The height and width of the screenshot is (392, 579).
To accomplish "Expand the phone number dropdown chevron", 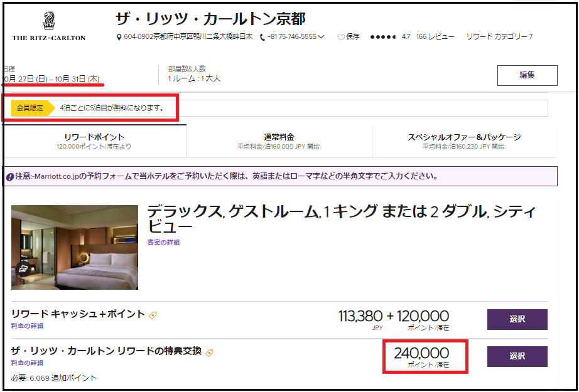I will pyautogui.click(x=321, y=37).
